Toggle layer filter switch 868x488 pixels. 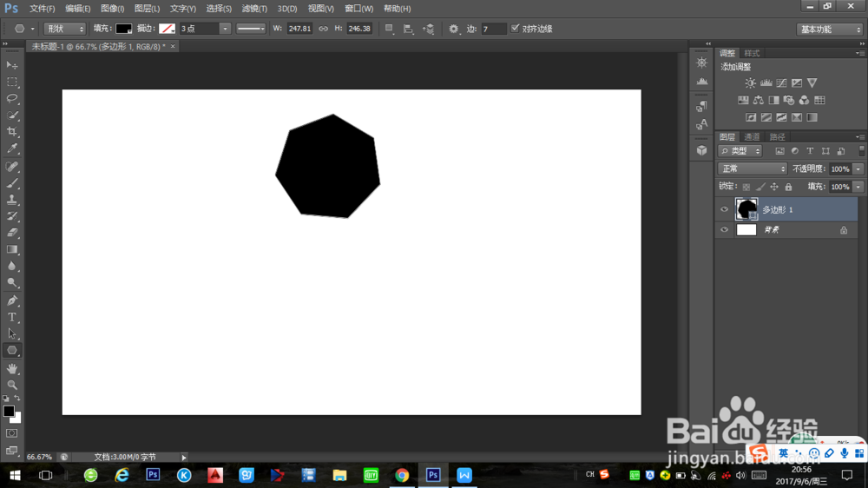861,151
